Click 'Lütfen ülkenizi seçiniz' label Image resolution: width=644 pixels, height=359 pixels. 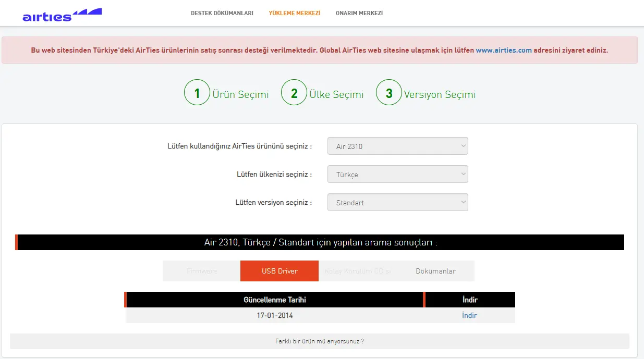click(274, 175)
